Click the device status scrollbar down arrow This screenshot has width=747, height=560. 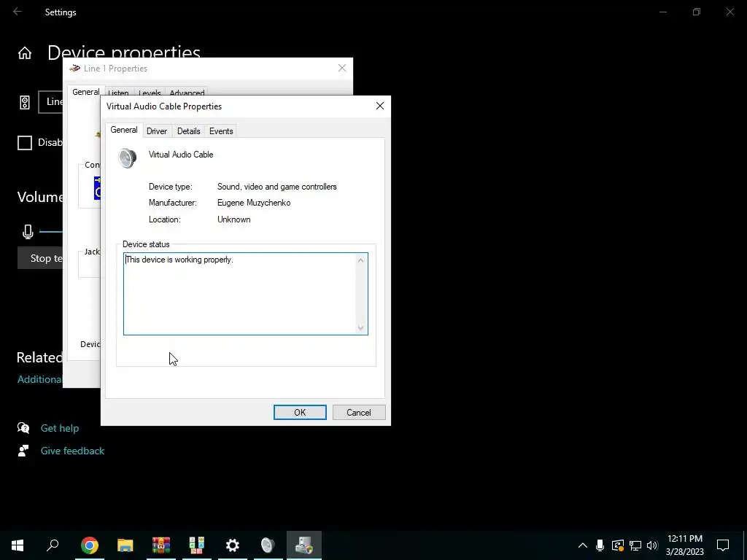pos(360,327)
